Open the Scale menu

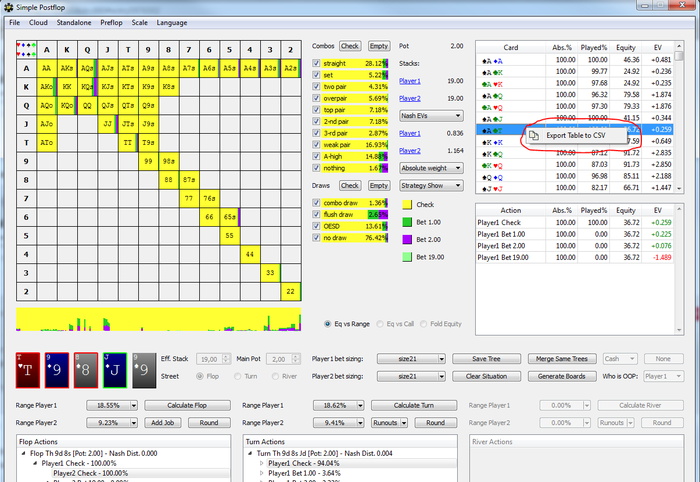coord(139,23)
